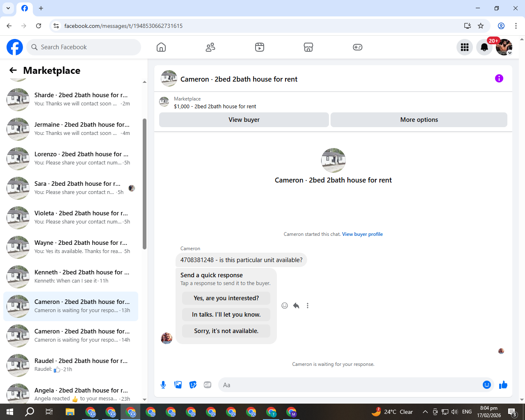This screenshot has width=525, height=420.
Task: Open the Wayne conversation
Action: [x=71, y=247]
